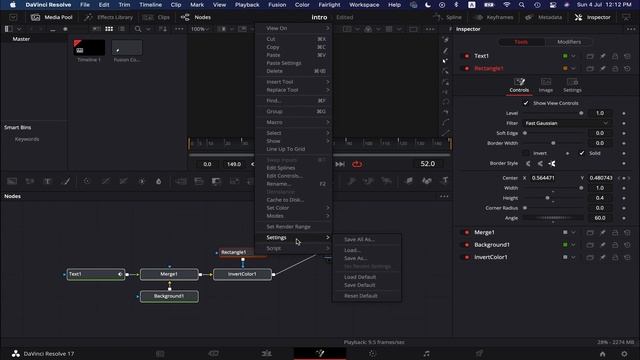The image size is (640, 360).
Task: Jump to last frame playback button
Action: click(340, 164)
